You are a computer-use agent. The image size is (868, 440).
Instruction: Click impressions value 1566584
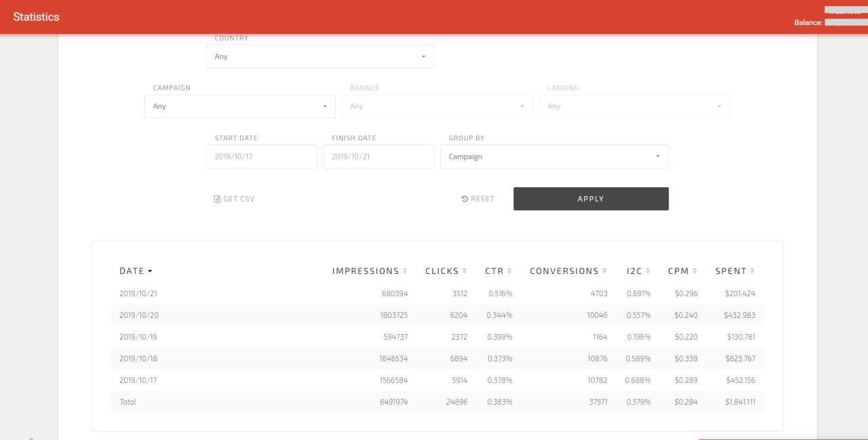point(393,380)
